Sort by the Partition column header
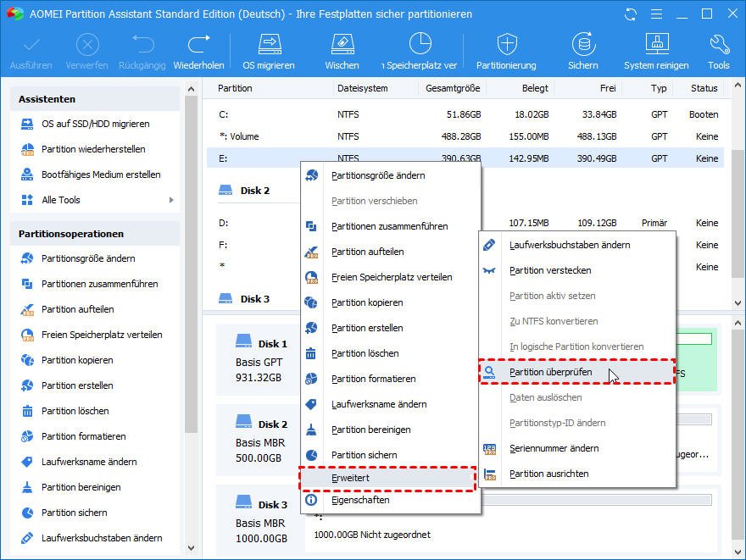 235,88
